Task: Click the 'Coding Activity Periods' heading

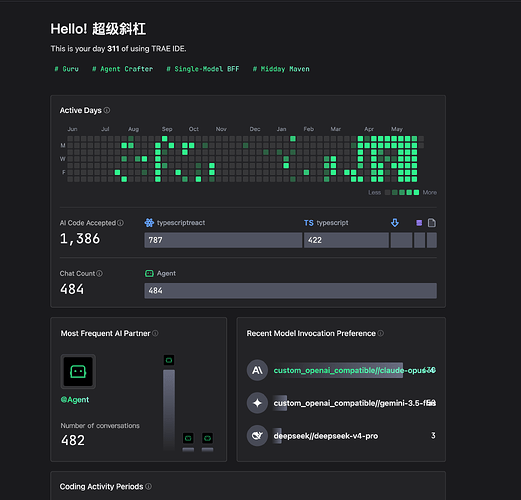Action: [101, 487]
